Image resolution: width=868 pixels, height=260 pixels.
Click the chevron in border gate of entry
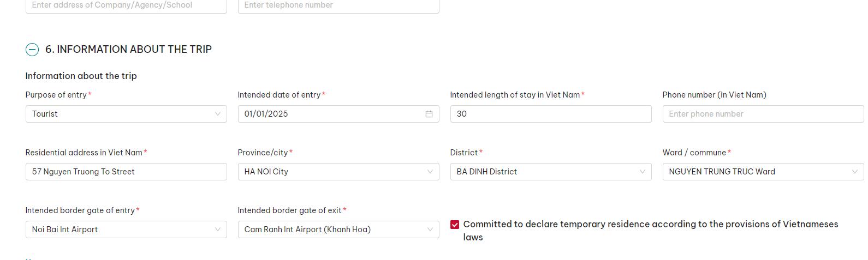click(x=217, y=229)
